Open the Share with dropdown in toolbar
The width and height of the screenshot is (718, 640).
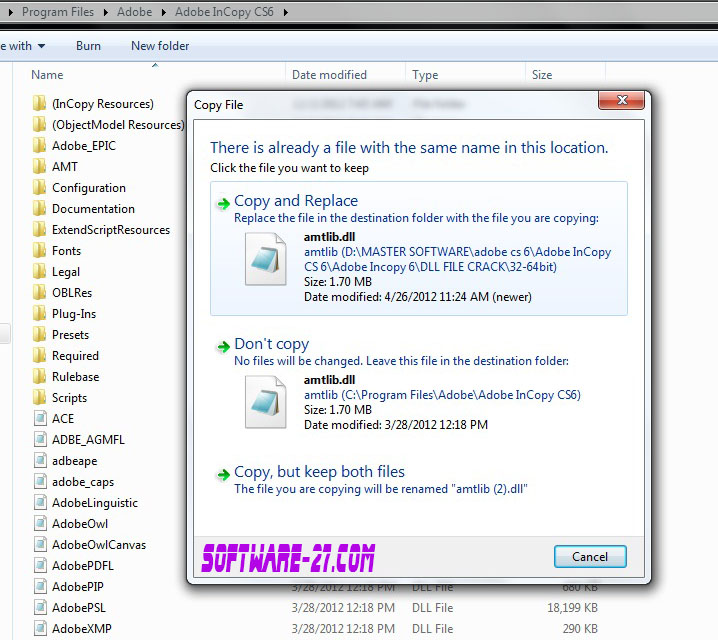[22, 46]
